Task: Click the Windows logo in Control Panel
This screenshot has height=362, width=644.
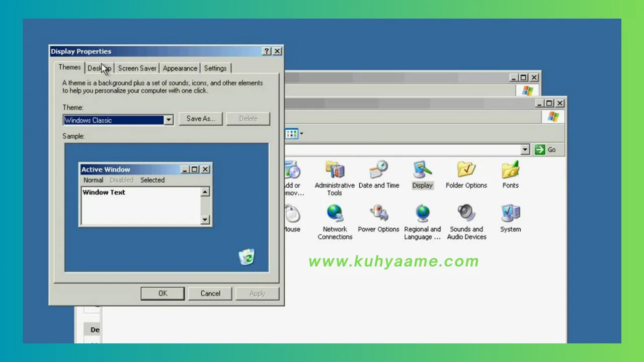Action: tap(553, 117)
